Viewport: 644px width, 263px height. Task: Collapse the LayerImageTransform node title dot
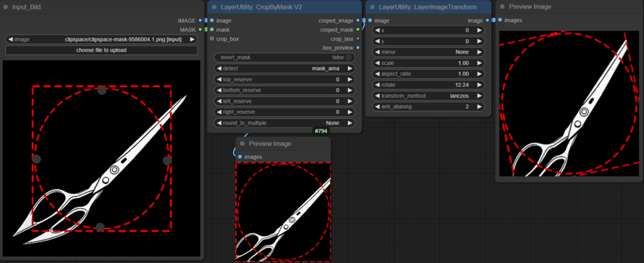coord(372,7)
